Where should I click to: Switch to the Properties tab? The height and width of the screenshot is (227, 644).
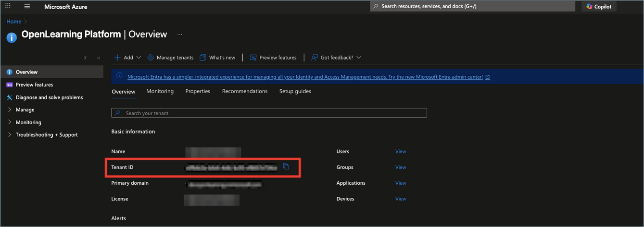pyautogui.click(x=198, y=91)
